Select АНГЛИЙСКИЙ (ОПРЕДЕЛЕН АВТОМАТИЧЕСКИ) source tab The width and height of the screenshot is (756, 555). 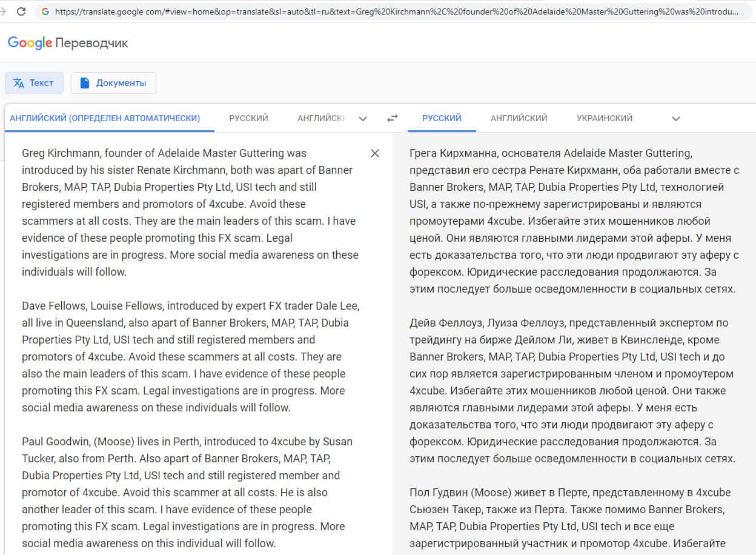click(x=105, y=118)
